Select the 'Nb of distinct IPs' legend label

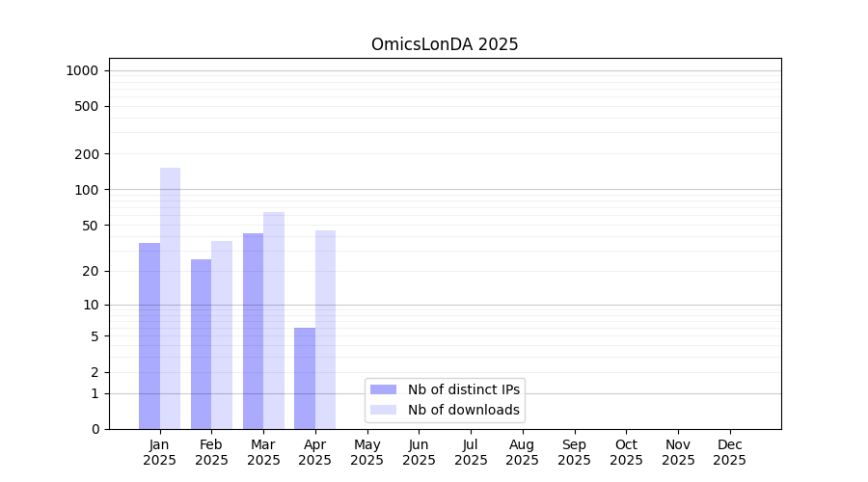463,389
